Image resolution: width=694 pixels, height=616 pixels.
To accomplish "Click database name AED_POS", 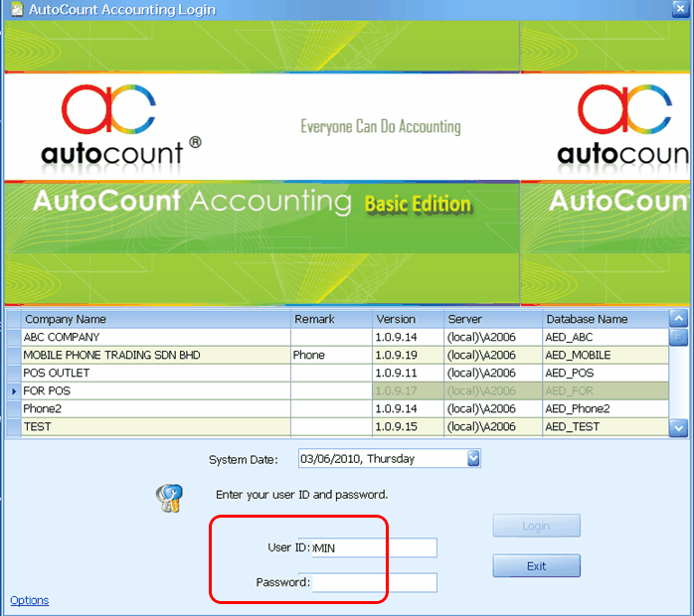I will pyautogui.click(x=606, y=374).
